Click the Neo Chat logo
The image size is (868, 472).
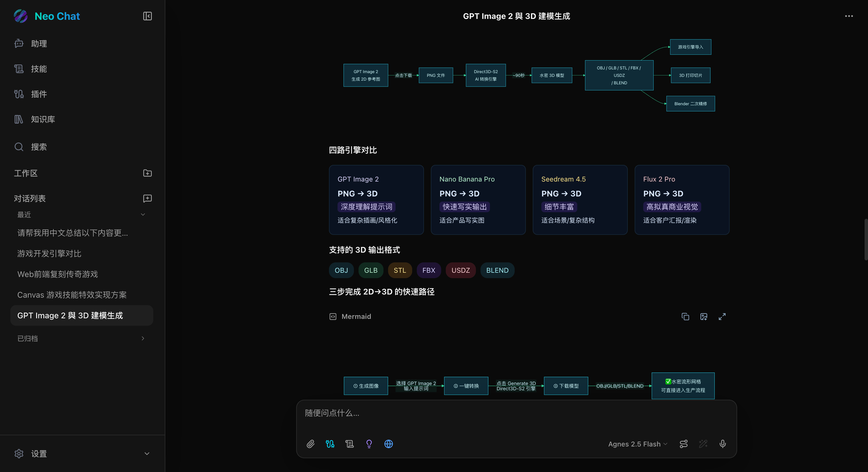21,16
